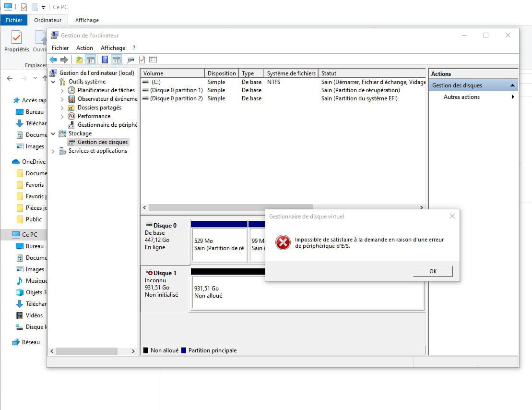Expand Dossiers partagés node
The width and height of the screenshot is (532, 410).
62,108
